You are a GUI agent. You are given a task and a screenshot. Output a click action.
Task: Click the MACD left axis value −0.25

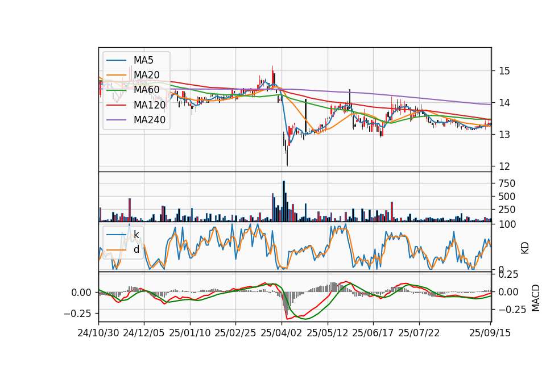coord(77,314)
